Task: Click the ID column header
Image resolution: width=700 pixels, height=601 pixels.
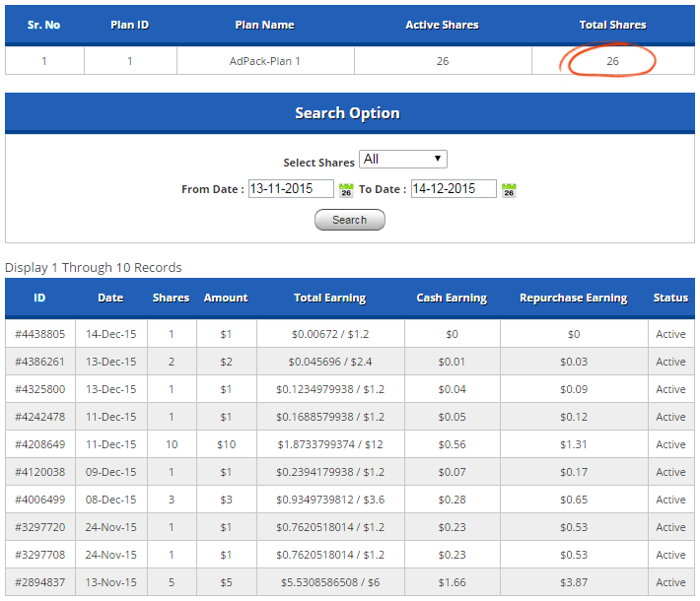Action: click(39, 298)
